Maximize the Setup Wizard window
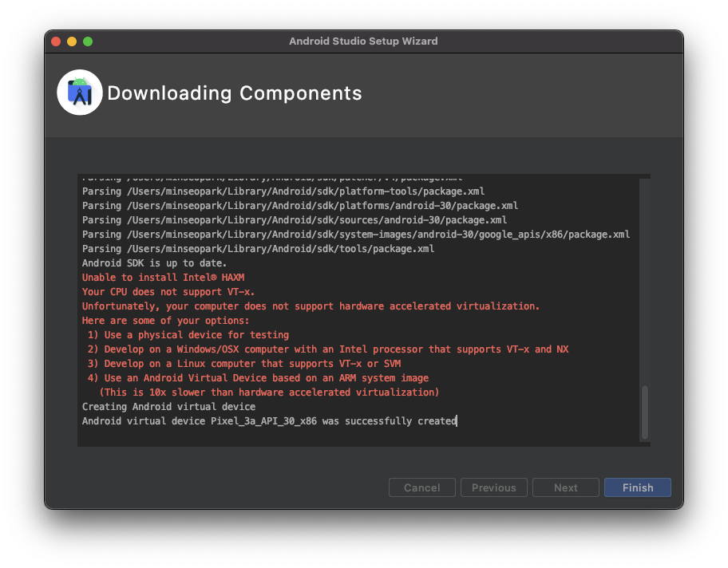 click(88, 41)
